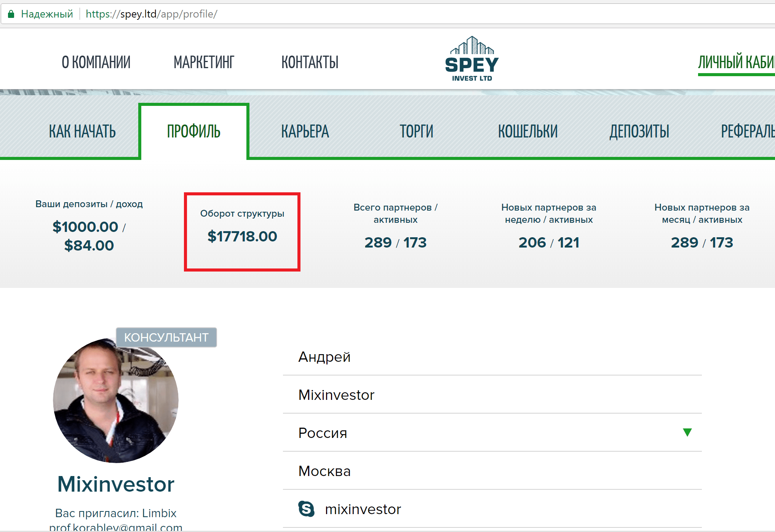Image resolution: width=775 pixels, height=532 pixels.
Task: Open the КОНТАКТЫ menu item
Action: pyautogui.click(x=310, y=62)
